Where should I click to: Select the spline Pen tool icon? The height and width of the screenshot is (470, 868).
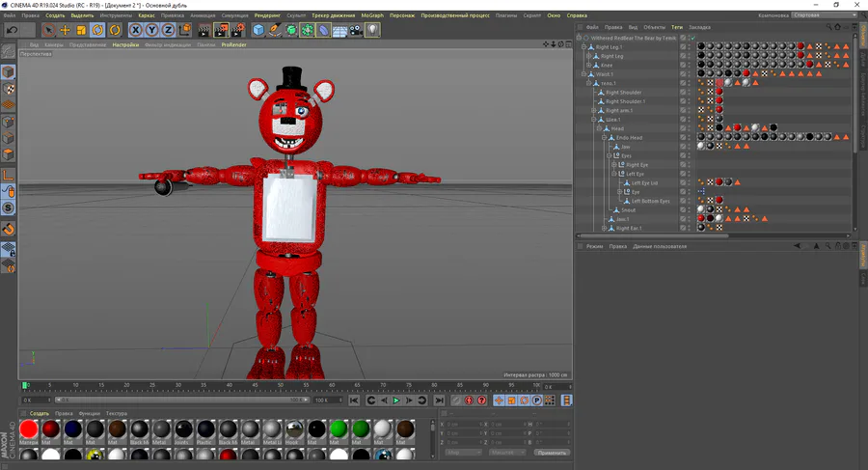coord(275,30)
